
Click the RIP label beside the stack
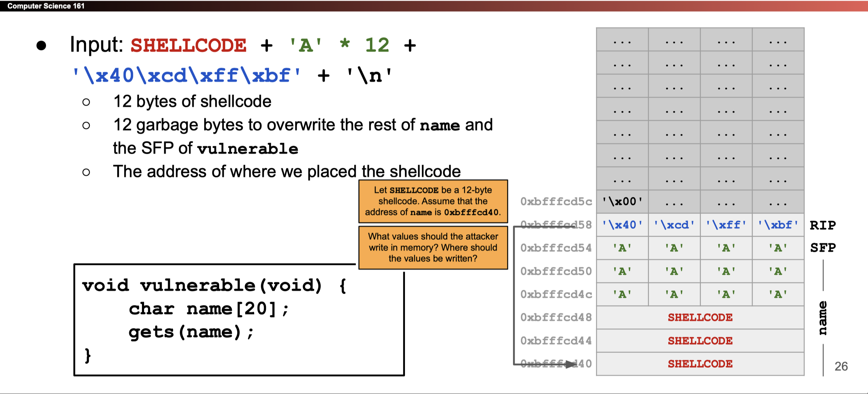pos(823,225)
